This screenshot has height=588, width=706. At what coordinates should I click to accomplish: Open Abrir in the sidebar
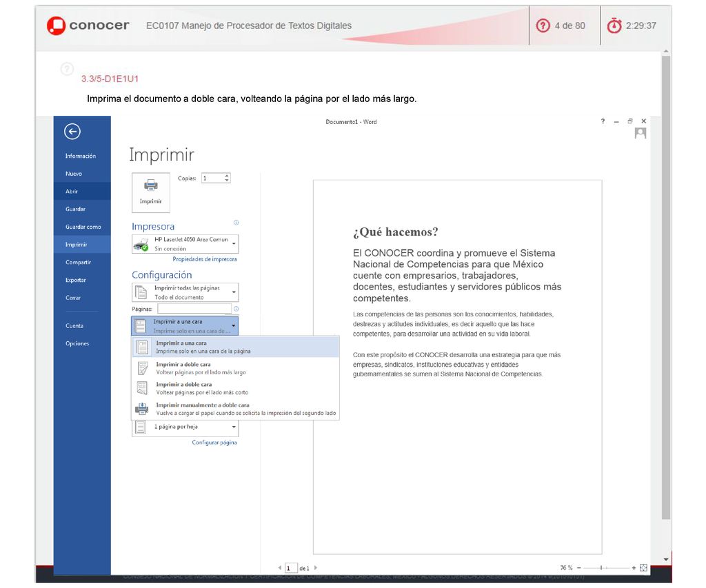point(82,191)
